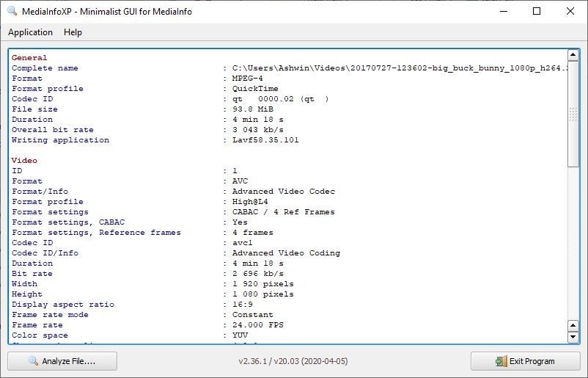Close the MediaInfoXP window
This screenshot has height=378, width=588.
[x=570, y=12]
